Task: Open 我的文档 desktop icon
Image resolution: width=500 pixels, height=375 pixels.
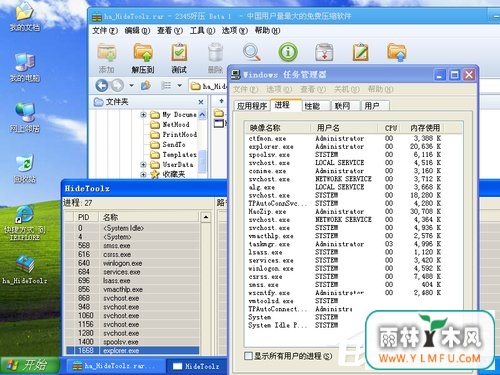Action: [24, 17]
